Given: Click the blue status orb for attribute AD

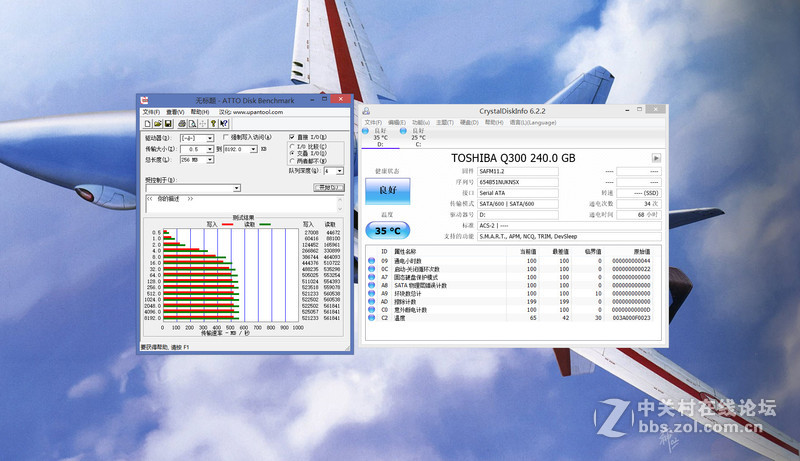Looking at the screenshot, I should pos(371,301).
